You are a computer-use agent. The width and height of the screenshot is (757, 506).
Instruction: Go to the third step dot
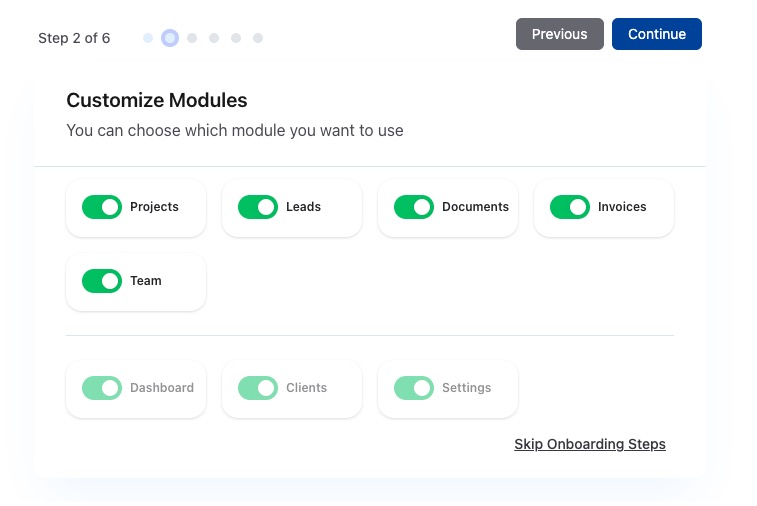[192, 38]
